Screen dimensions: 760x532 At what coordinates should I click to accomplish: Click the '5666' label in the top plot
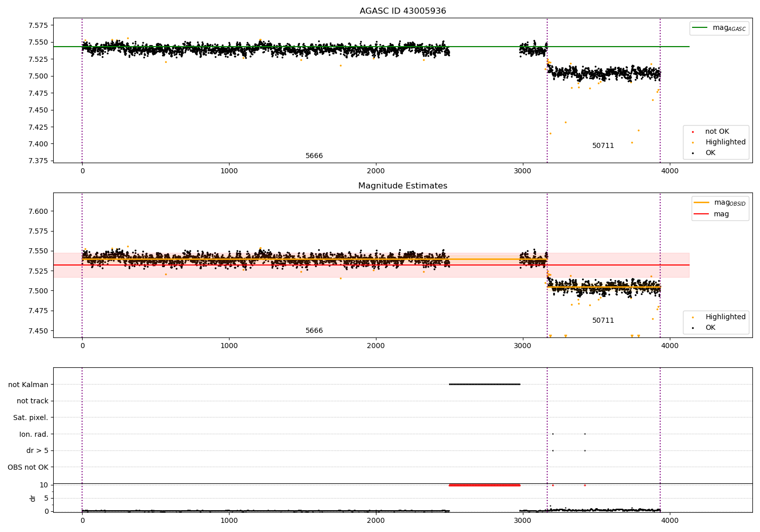(314, 156)
